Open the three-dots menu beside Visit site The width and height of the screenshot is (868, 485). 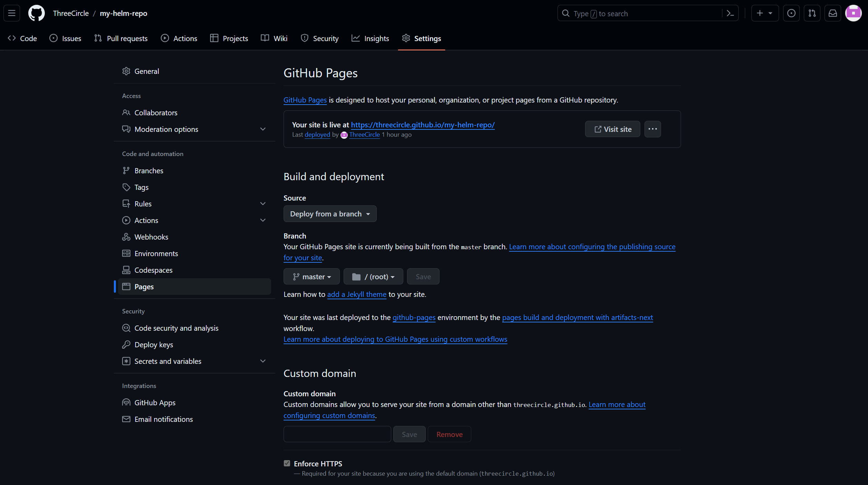point(652,129)
